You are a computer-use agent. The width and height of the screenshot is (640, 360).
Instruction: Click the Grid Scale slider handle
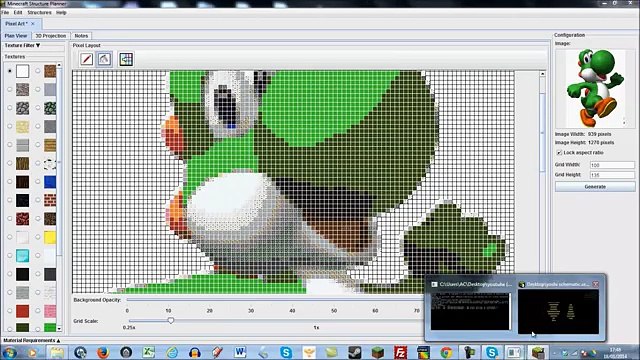pos(171,321)
